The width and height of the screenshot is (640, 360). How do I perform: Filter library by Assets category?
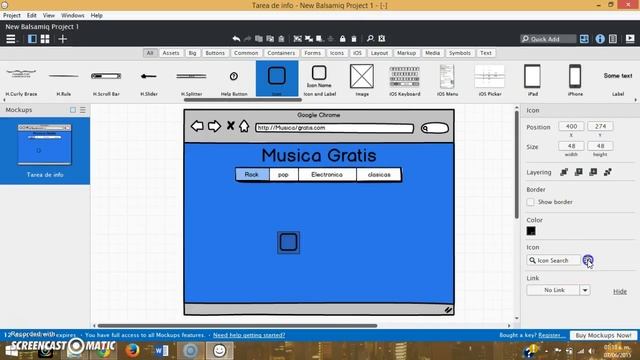171,53
